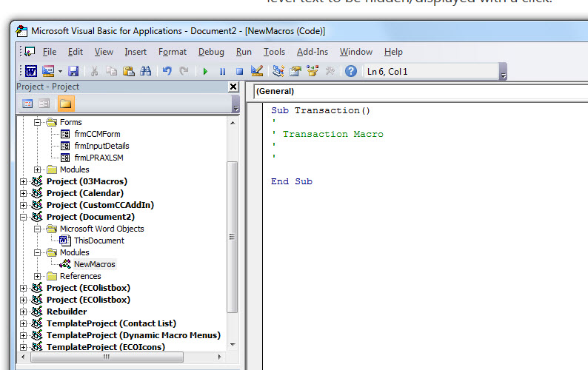Toggle Design Mode icon

[257, 70]
